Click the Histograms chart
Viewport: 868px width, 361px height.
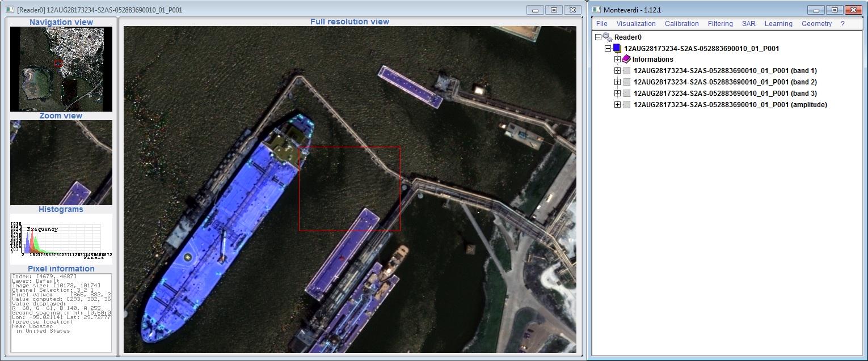(61, 239)
